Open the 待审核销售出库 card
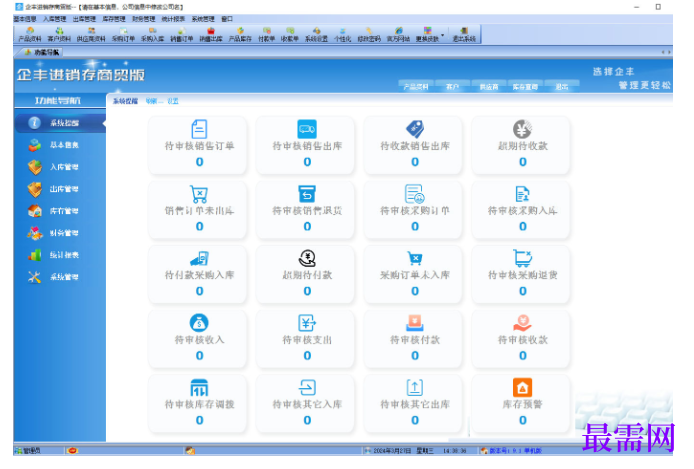Screen dimensions: 694x469 coord(307,145)
